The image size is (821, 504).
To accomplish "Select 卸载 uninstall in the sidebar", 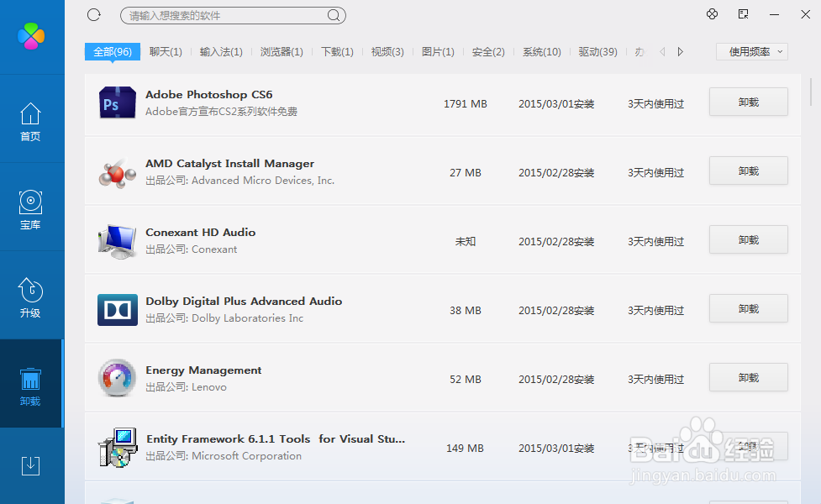I will point(30,386).
